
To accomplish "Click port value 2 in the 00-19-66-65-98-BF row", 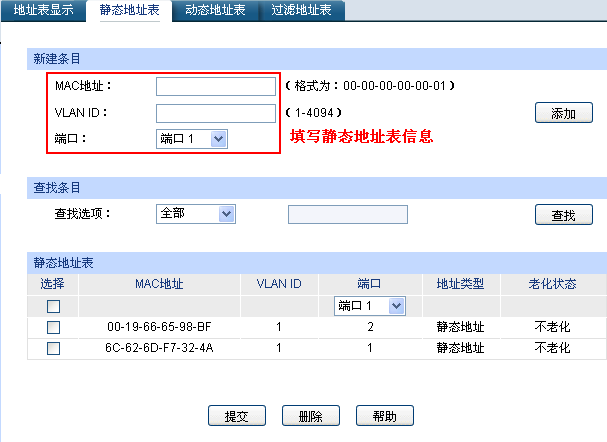I will coord(370,327).
